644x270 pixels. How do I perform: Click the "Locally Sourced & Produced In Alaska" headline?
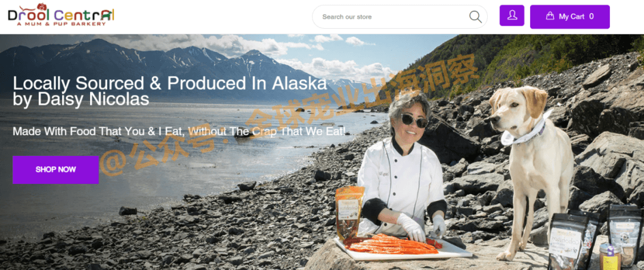[170, 83]
